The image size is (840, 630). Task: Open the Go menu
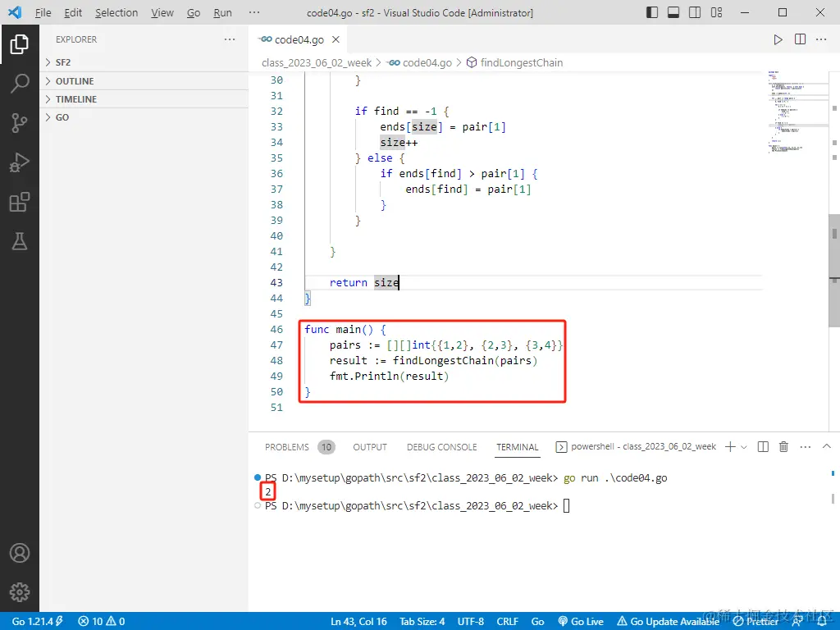(194, 12)
